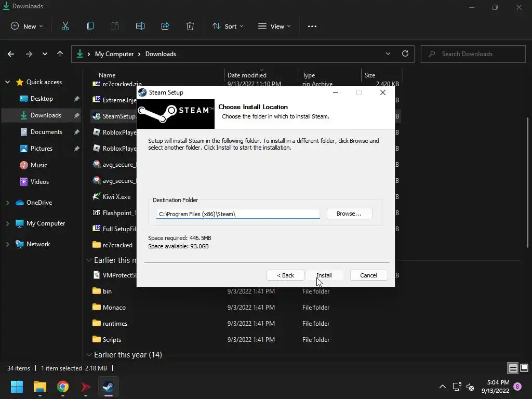Screen dimensions: 532x399
Task: Select Desktop in Quick access
Action: pos(42,99)
